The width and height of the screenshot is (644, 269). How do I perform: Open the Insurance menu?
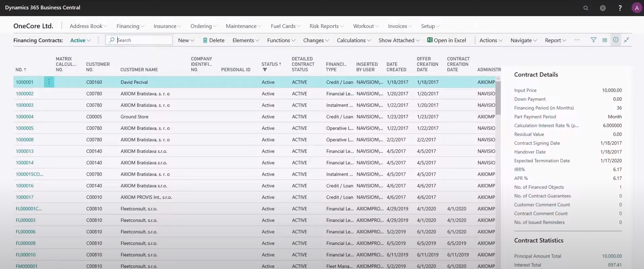point(167,26)
